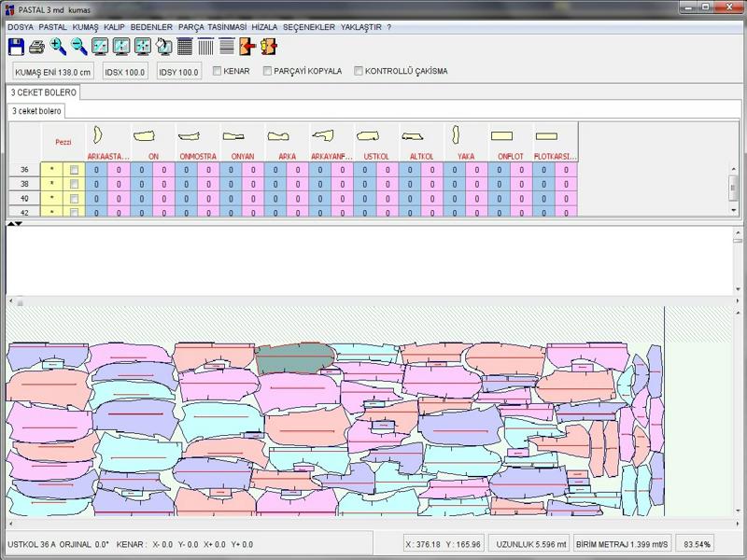
Task: Click the door icon with yellow figure
Action: [269, 47]
